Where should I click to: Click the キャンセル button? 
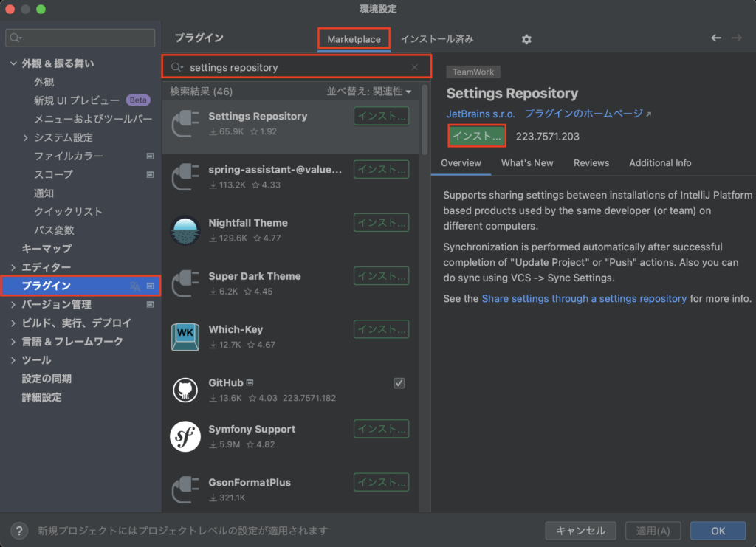(x=580, y=531)
